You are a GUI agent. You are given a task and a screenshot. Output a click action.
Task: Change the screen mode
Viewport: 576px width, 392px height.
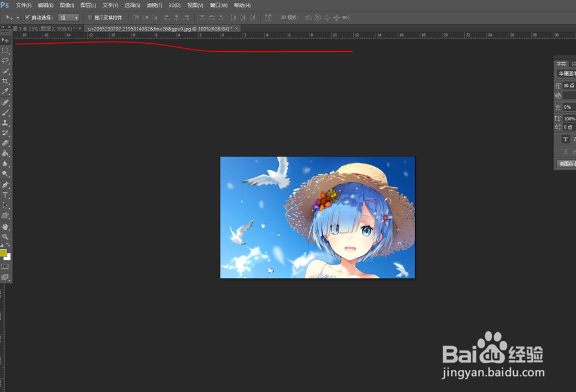(5, 277)
